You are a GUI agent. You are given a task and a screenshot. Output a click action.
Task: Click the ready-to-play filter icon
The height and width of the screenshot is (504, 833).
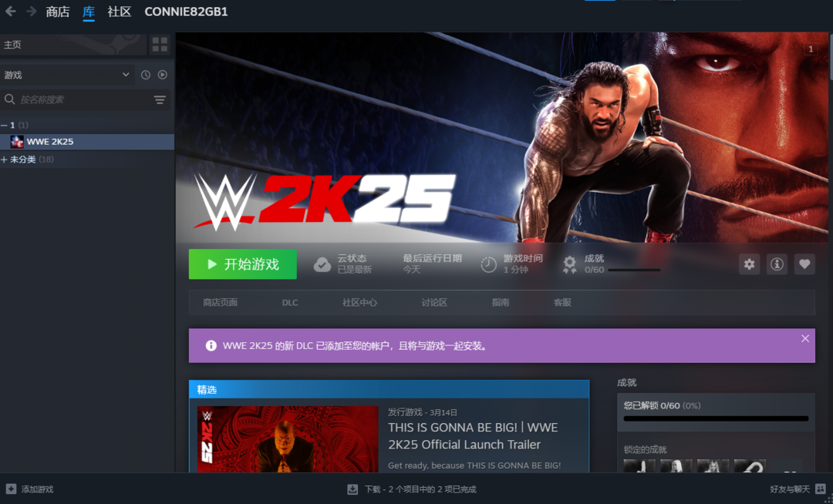pyautogui.click(x=163, y=75)
